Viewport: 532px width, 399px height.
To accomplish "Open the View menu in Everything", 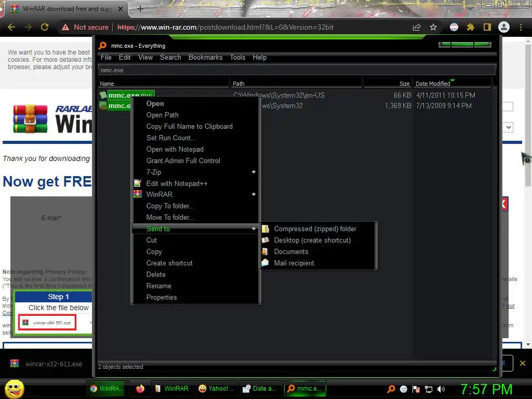I will 145,57.
